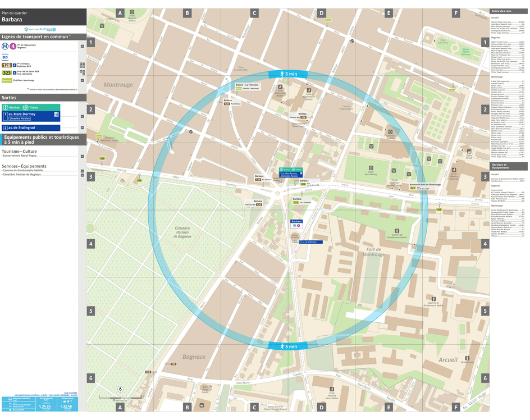Click the phone icon beside 34 24

[40, 407]
